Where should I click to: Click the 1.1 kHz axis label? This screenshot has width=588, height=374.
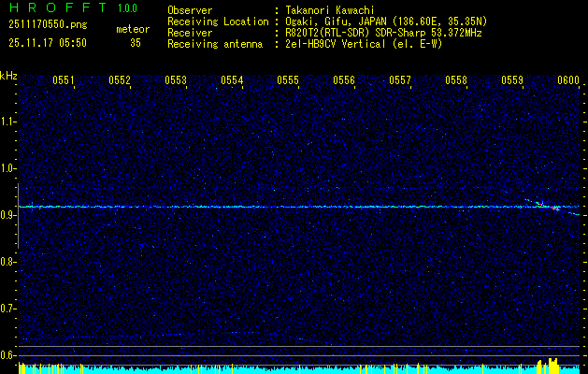pyautogui.click(x=7, y=122)
